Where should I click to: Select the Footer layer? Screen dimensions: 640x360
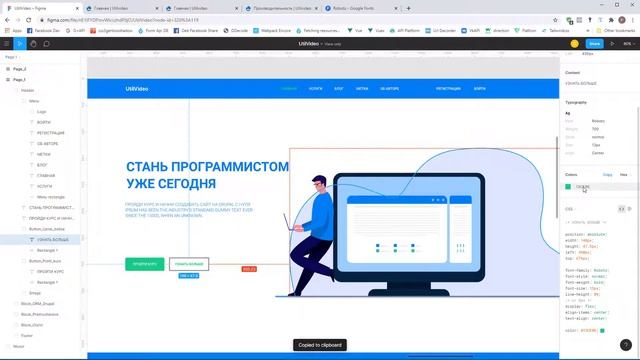(27, 336)
